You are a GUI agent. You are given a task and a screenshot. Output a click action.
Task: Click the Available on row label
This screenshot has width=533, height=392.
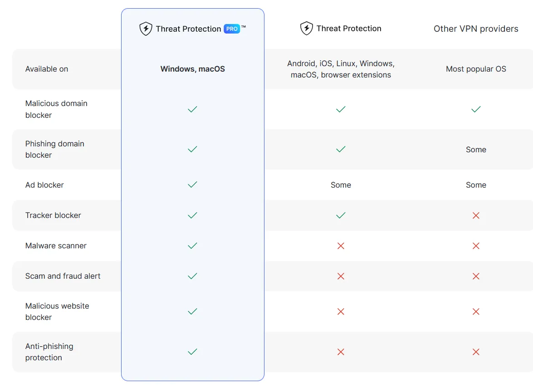(x=47, y=69)
